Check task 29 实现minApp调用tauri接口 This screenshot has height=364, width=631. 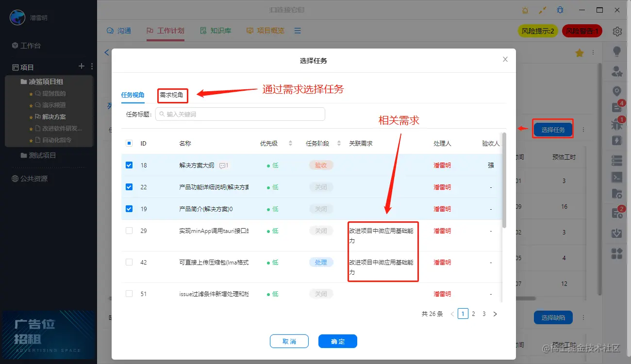point(129,231)
